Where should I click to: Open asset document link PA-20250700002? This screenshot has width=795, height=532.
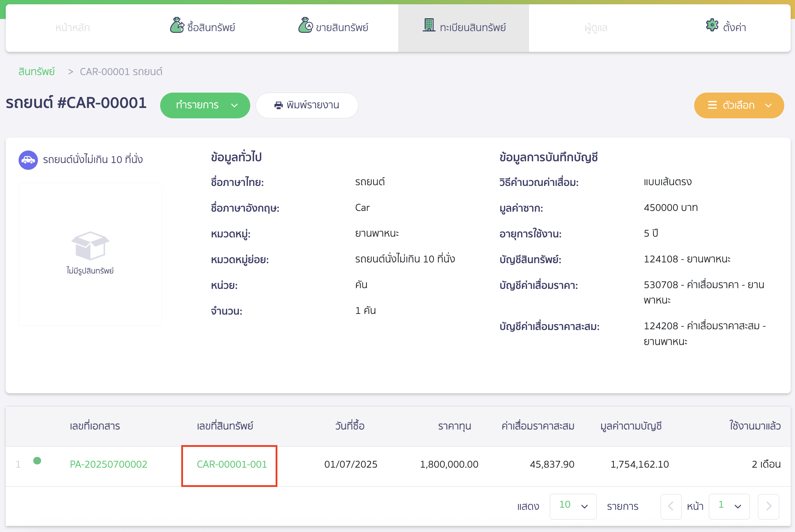109,464
